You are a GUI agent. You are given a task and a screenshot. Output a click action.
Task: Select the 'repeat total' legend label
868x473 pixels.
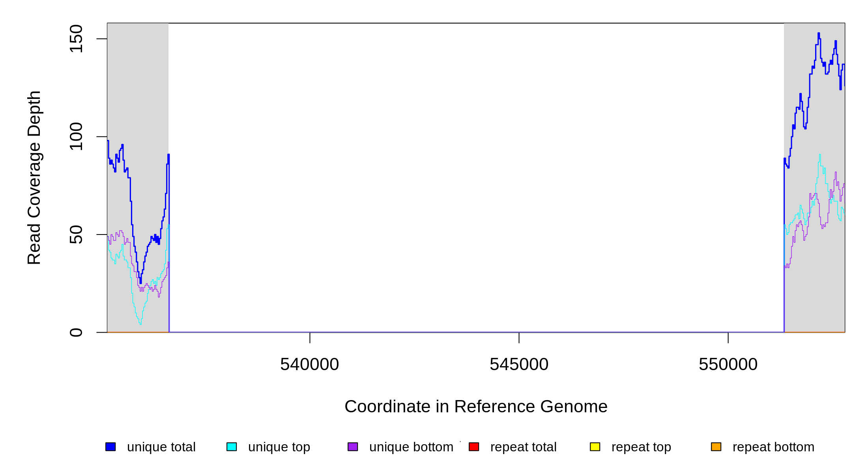523,447
